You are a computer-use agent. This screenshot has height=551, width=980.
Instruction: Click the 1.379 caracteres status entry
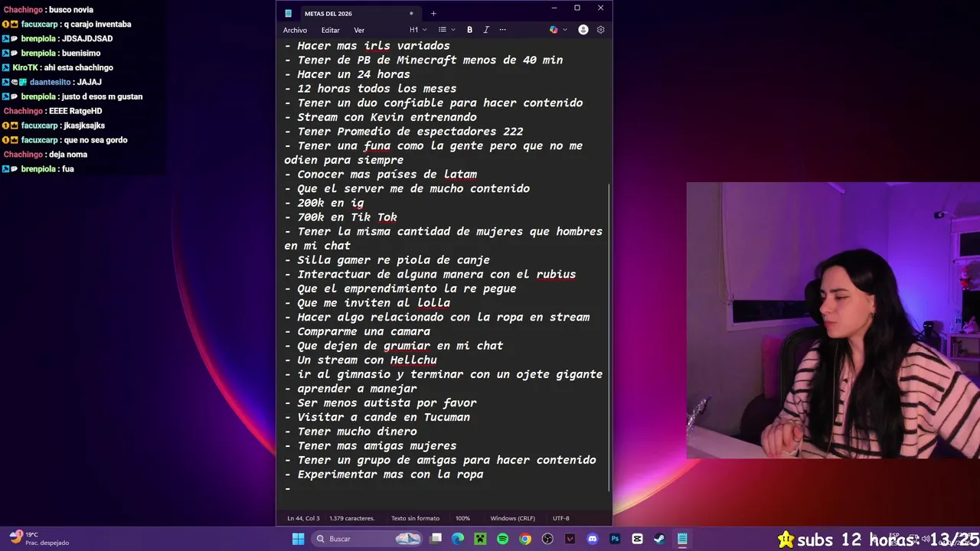click(352, 518)
